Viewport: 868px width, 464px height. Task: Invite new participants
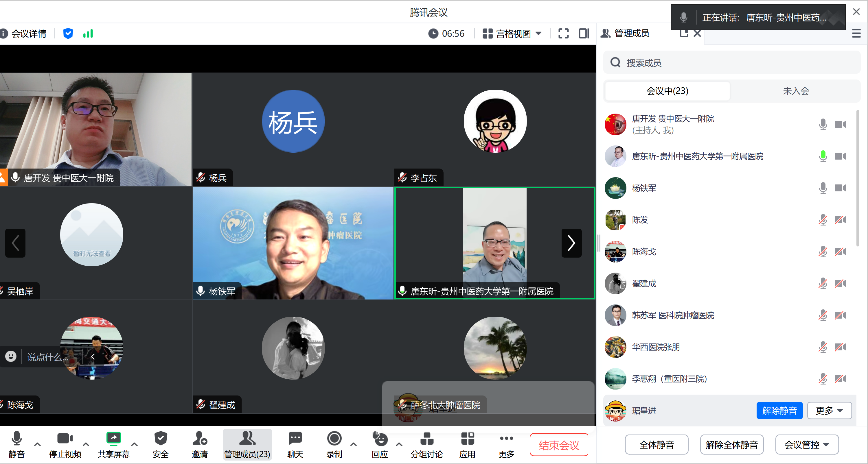pyautogui.click(x=200, y=444)
